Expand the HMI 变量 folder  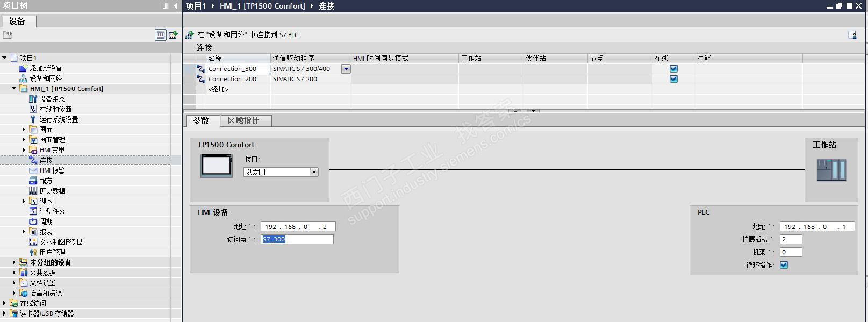pos(24,150)
